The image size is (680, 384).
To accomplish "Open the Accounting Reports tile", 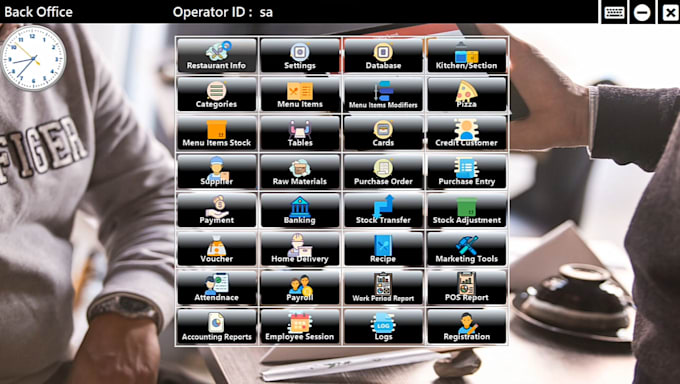I will 216,326.
